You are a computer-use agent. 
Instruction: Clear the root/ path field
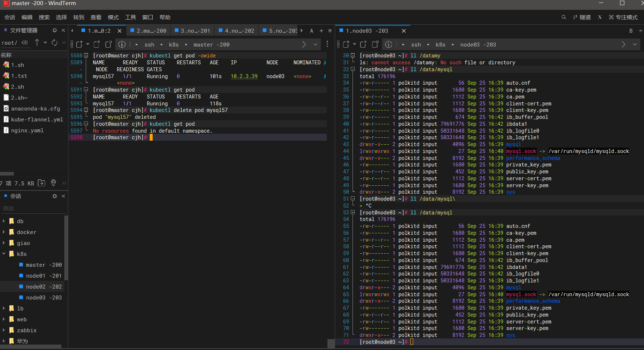click(25, 43)
